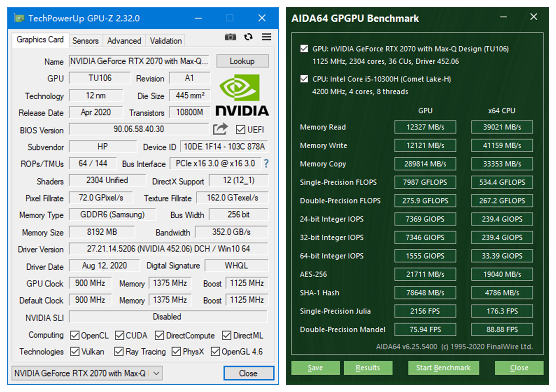Screen dimensions: 556x392
Task: Click the Results button in AIDA64
Action: pos(368,368)
